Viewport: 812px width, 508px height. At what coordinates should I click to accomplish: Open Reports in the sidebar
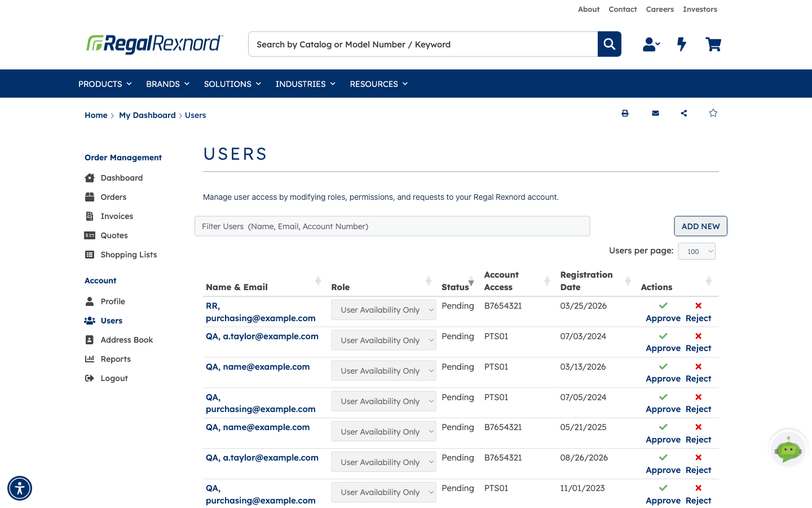point(116,359)
